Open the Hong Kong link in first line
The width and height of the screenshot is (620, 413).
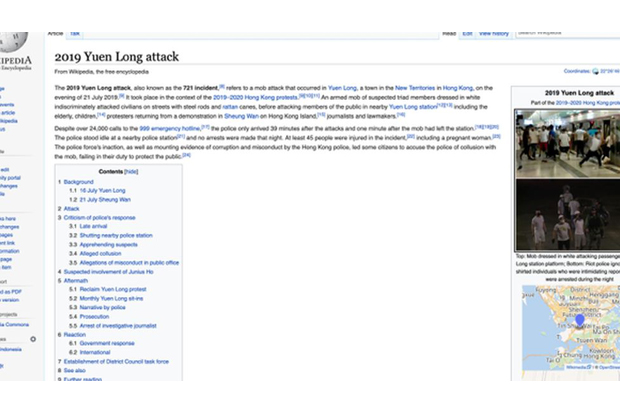click(457, 88)
